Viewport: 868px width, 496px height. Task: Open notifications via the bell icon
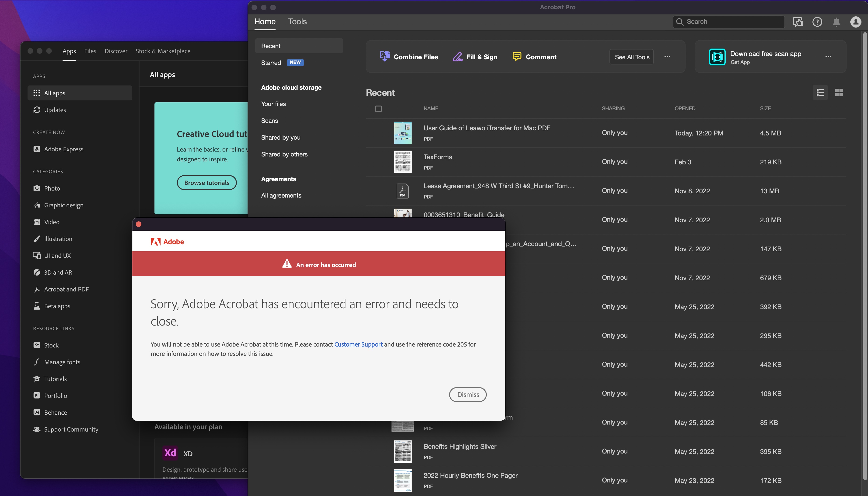[x=836, y=21]
